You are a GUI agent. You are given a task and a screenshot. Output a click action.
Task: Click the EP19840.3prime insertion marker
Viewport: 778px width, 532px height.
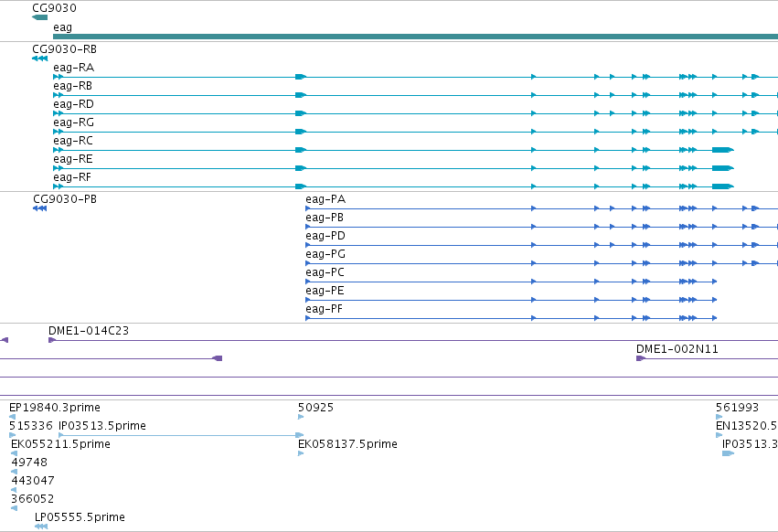pos(13,417)
